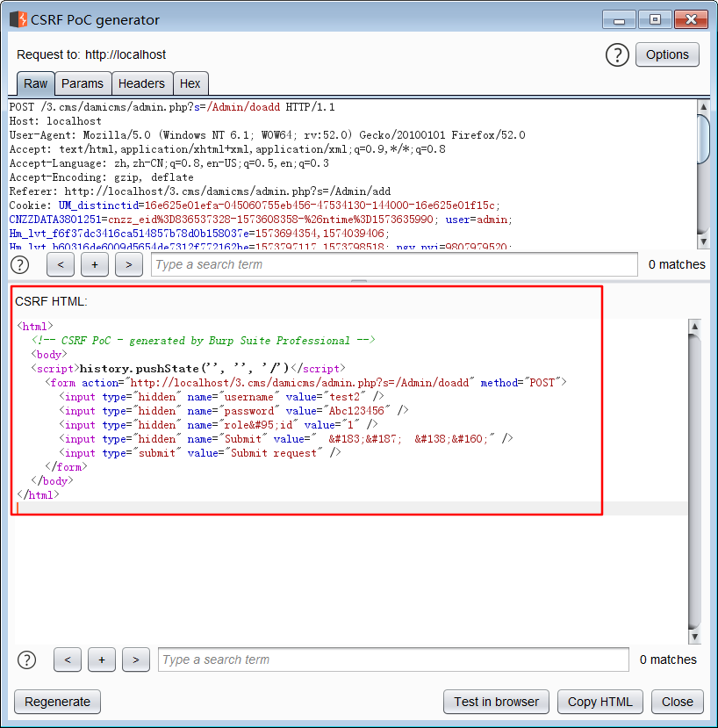The image size is (718, 728).
Task: Click the form action line in CSRF HTML
Action: 305,383
